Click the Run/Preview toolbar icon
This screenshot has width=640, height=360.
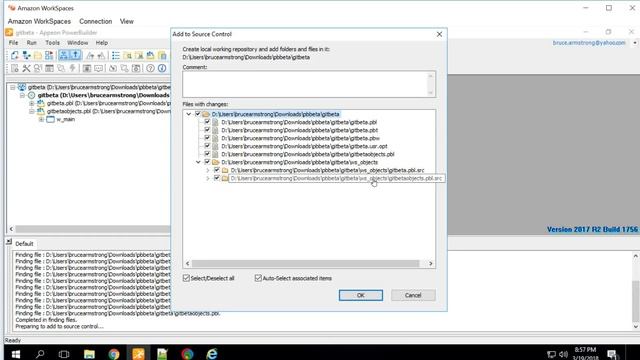49,55
